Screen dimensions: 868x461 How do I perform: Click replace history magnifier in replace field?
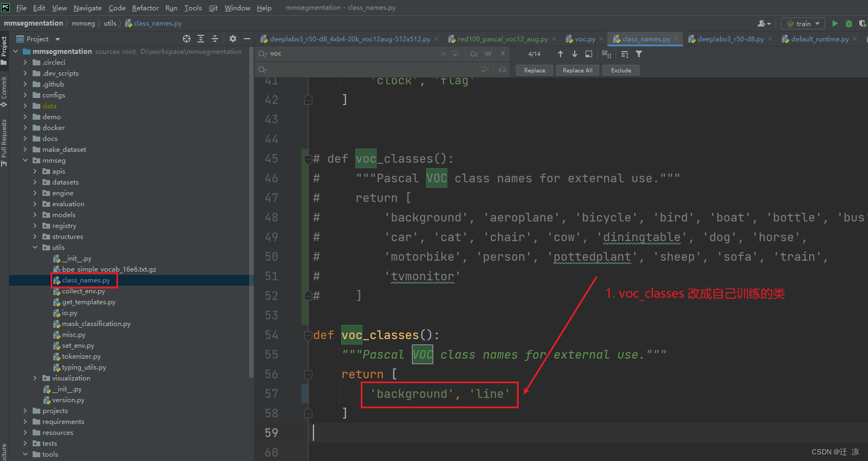263,70
